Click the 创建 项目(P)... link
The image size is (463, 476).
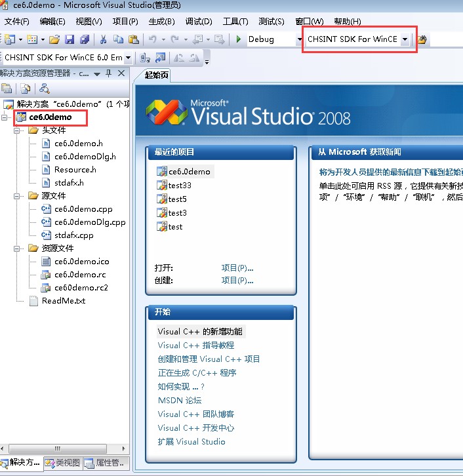point(237,280)
